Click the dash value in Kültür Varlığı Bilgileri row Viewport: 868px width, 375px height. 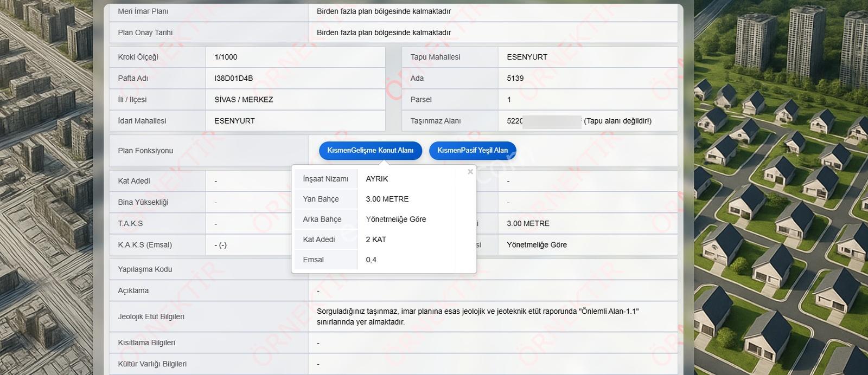tap(318, 364)
